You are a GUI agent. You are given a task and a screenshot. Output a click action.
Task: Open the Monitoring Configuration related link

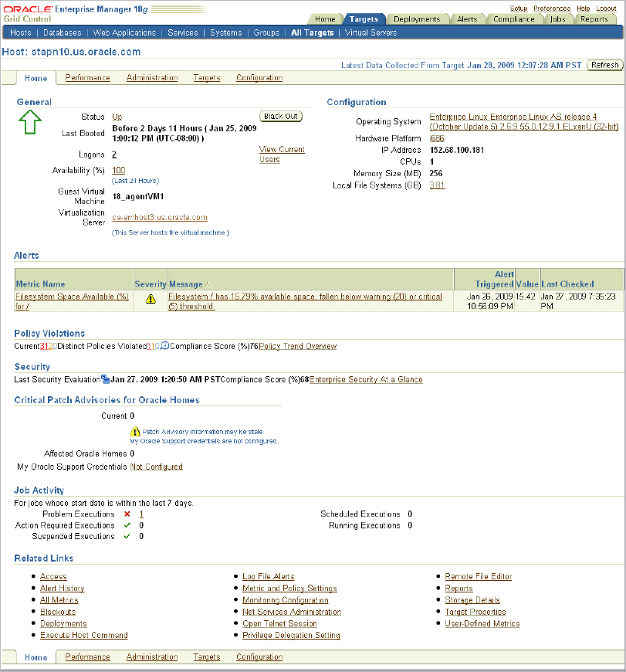286,600
